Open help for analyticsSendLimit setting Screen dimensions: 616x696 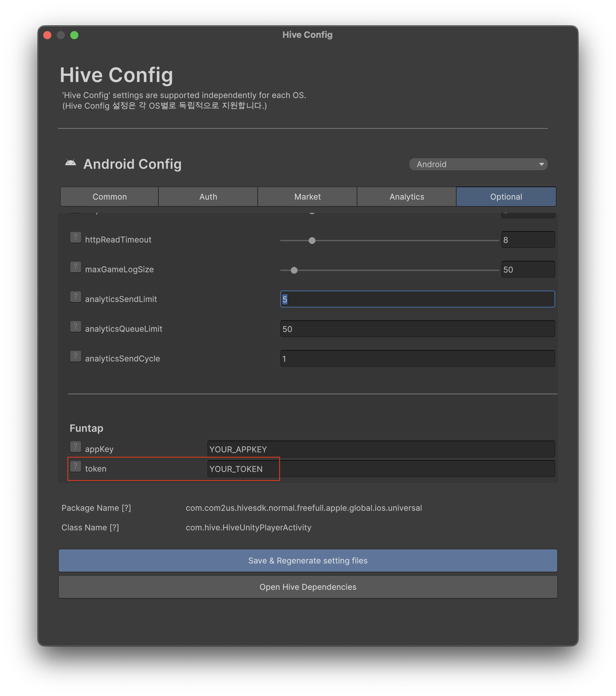click(x=76, y=297)
